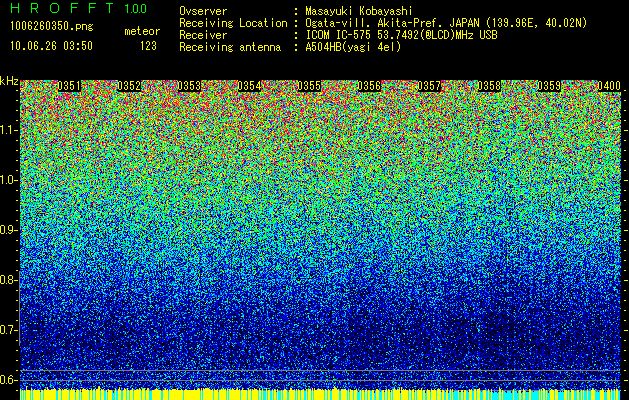The image size is (629, 400).
Task: Click the name Masayuki Kobayashi
Action: (359, 11)
